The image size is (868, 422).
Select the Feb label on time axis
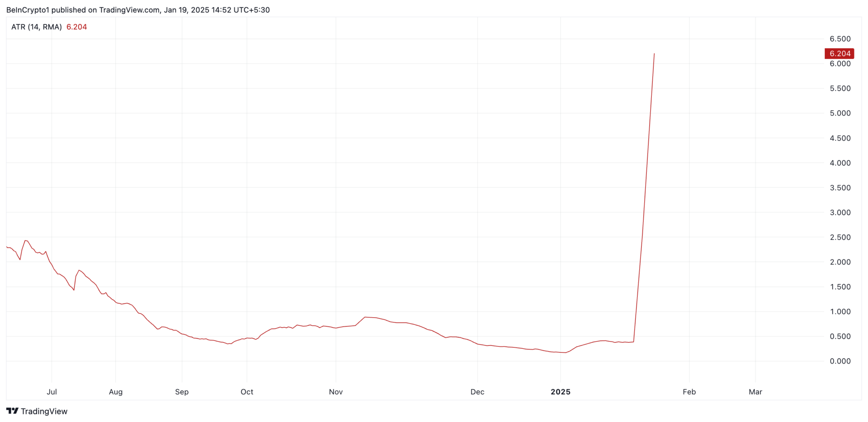[689, 392]
